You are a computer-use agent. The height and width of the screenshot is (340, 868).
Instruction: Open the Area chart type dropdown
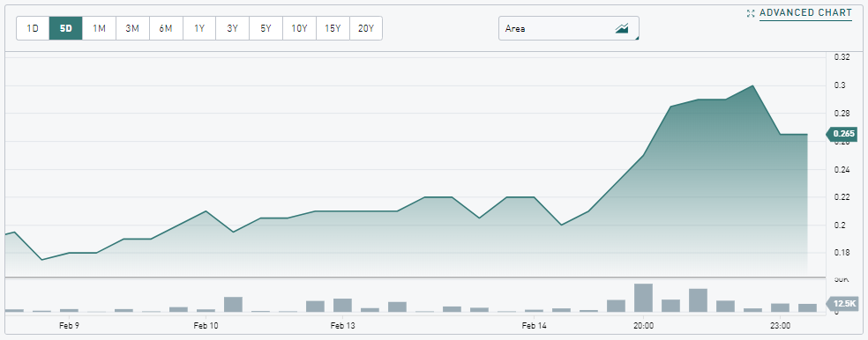(569, 28)
